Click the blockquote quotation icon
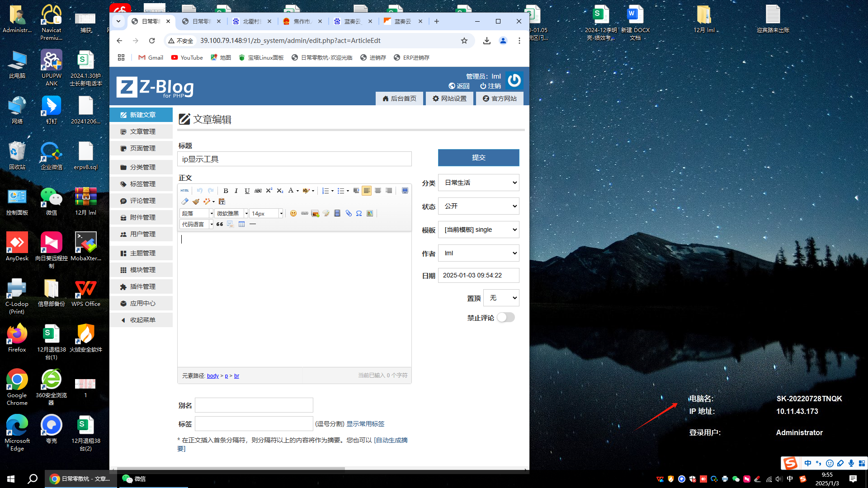 (220, 224)
